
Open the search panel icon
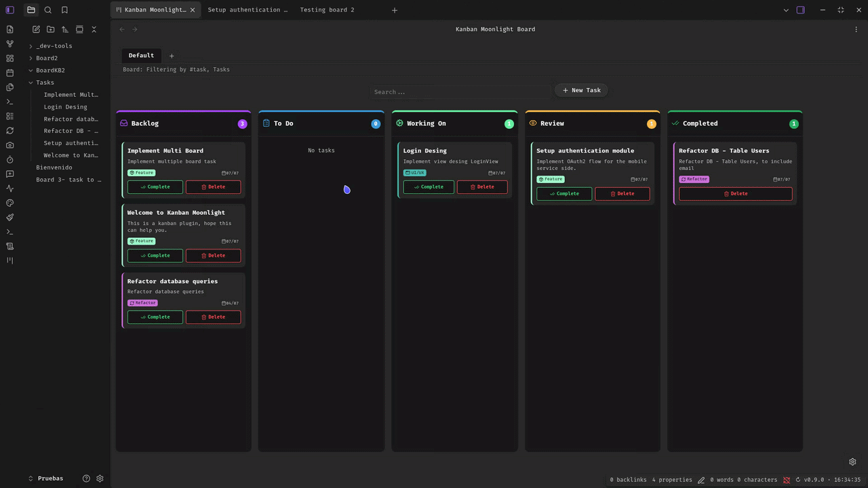click(x=48, y=10)
